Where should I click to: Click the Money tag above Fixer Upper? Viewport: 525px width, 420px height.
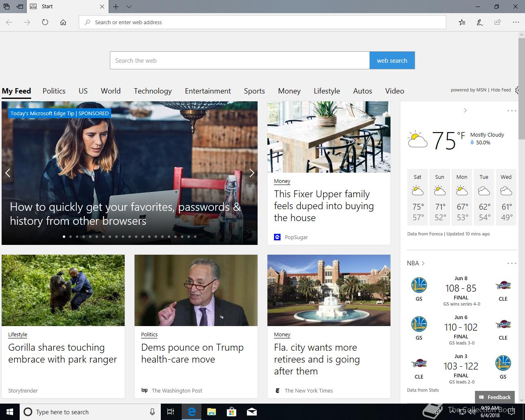(282, 181)
